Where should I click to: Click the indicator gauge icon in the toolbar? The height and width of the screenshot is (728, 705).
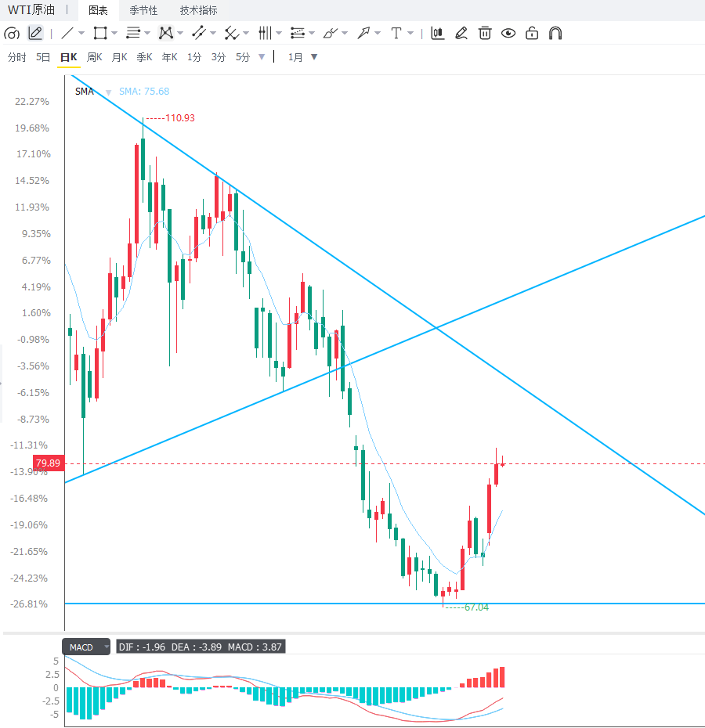[x=12, y=34]
